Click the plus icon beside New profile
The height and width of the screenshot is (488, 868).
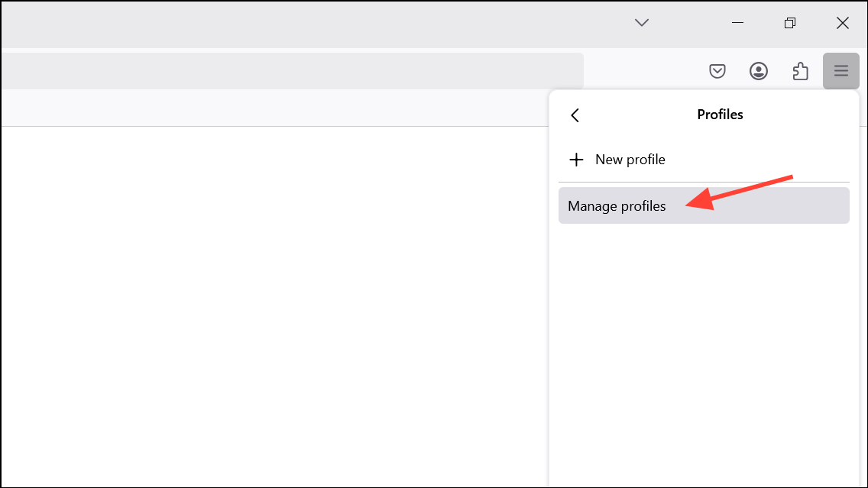pos(576,160)
